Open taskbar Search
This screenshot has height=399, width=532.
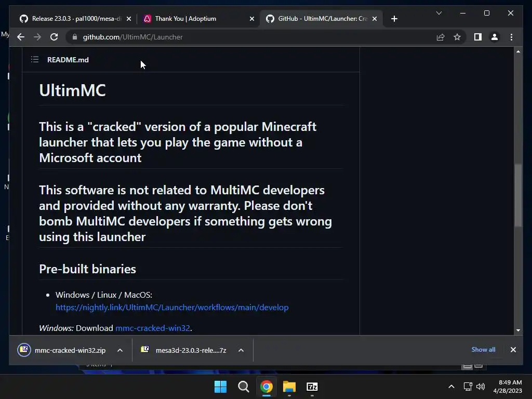243,387
